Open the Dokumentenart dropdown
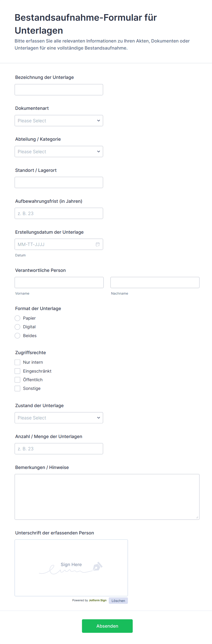The image size is (212, 644). point(59,121)
